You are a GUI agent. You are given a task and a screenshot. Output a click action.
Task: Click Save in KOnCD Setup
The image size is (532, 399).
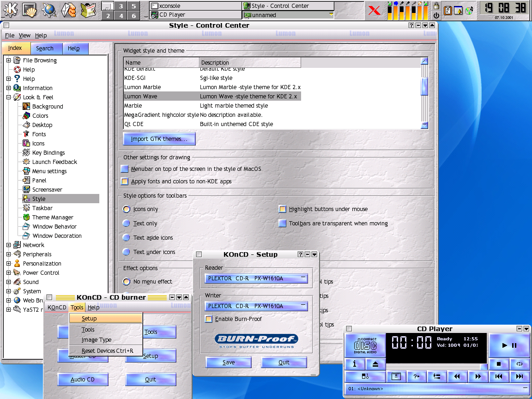[229, 363]
